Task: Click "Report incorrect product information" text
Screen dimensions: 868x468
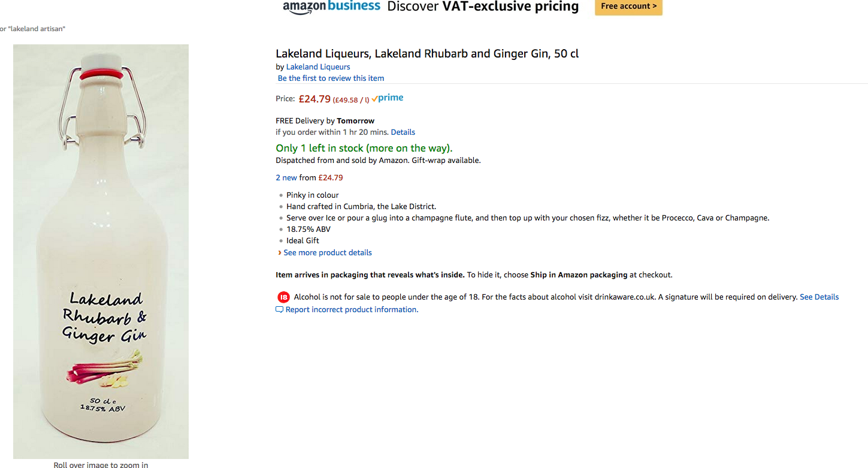Action: pos(352,310)
